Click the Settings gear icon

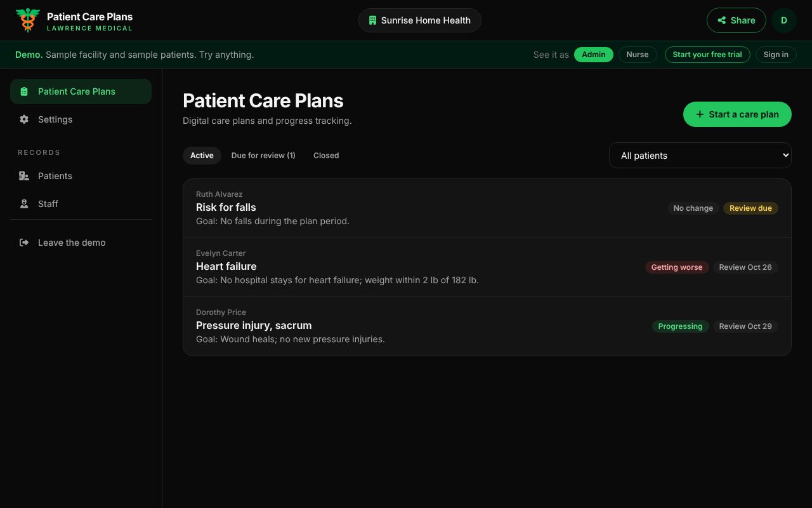point(24,119)
